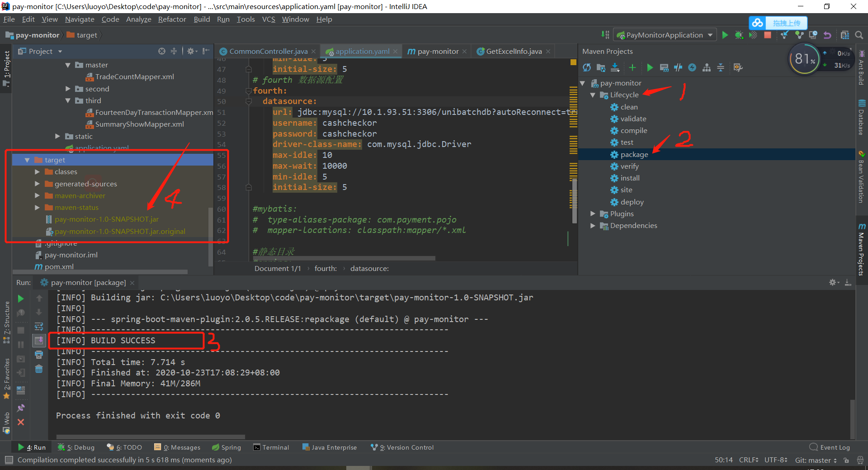The width and height of the screenshot is (868, 470).
Task: Download sources and documentation Maven icon
Action: (x=615, y=68)
